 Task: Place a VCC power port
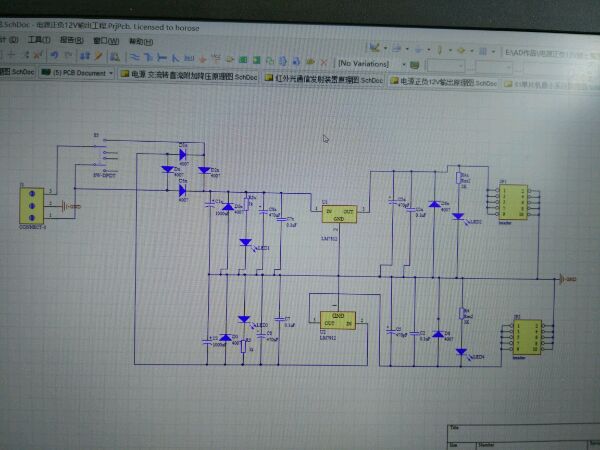click(x=216, y=59)
